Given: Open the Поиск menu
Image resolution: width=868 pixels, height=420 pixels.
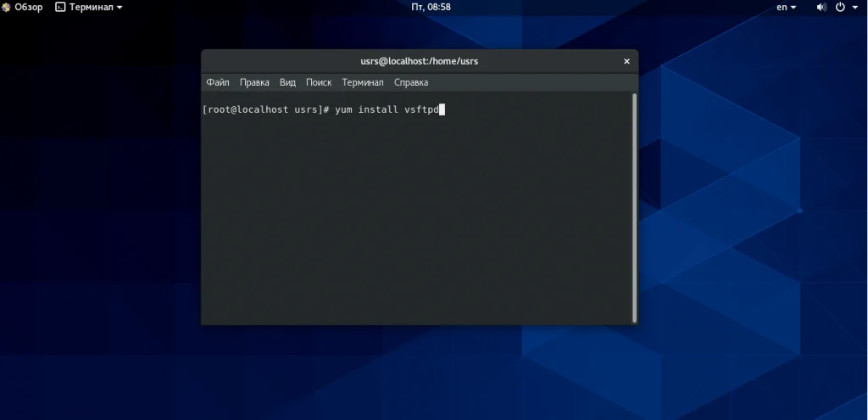Looking at the screenshot, I should 319,82.
